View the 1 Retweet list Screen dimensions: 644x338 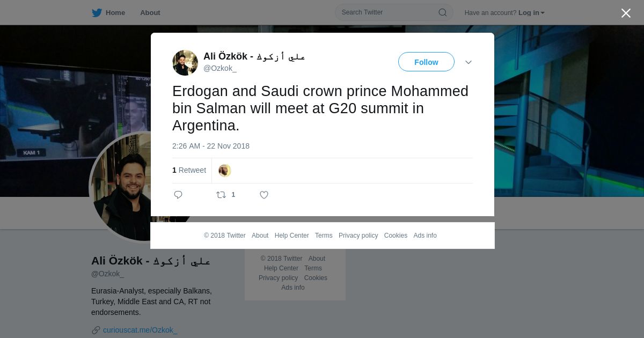pyautogui.click(x=189, y=170)
